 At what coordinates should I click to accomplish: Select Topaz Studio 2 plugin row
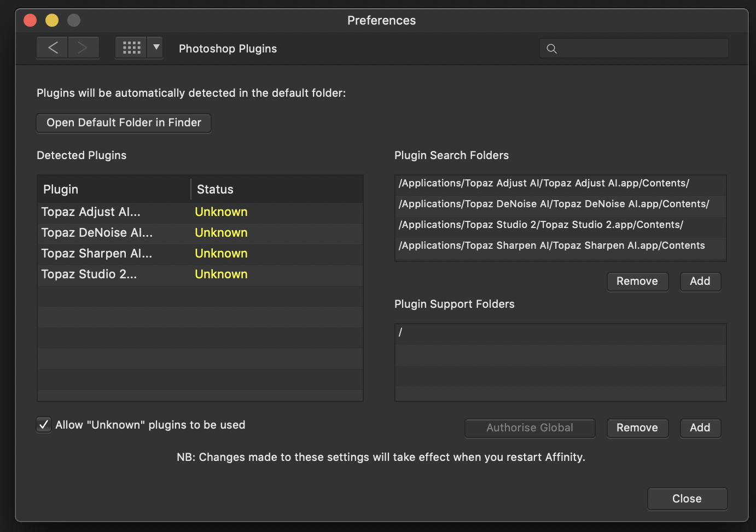click(200, 274)
